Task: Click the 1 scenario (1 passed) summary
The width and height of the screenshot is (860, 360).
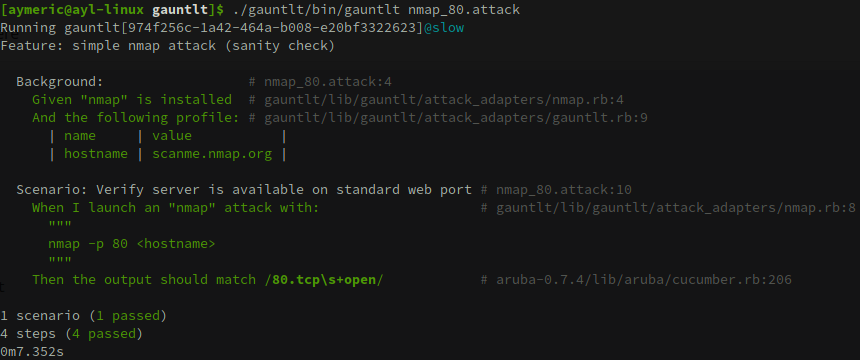Action: click(83, 316)
